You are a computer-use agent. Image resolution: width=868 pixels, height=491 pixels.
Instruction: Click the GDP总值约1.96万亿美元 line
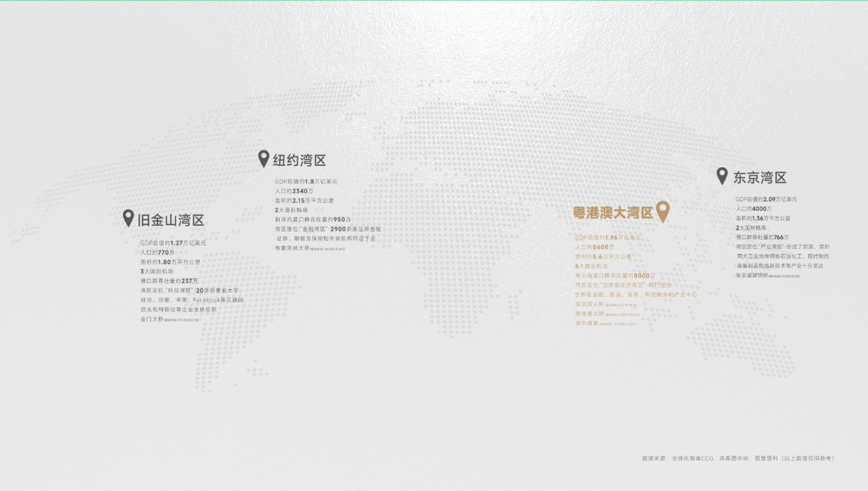(608, 238)
